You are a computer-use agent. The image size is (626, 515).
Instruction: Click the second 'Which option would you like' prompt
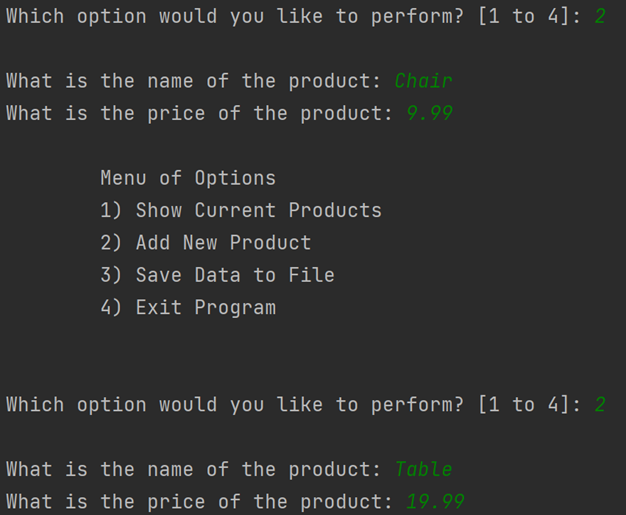coord(293,405)
